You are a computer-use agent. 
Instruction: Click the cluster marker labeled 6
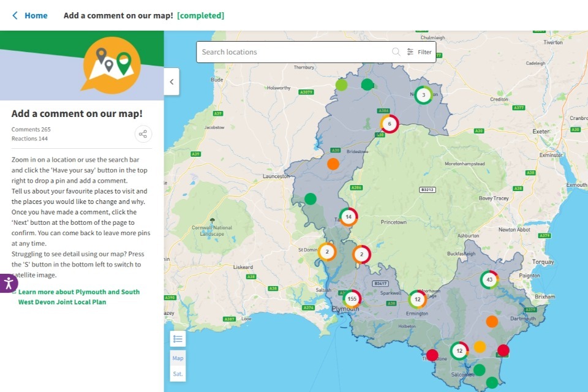[390, 124]
